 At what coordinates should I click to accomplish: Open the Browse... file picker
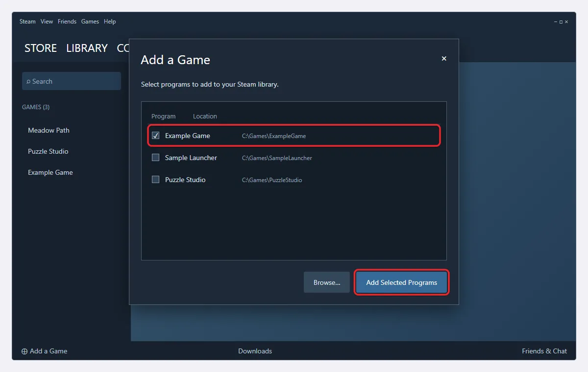click(x=327, y=282)
